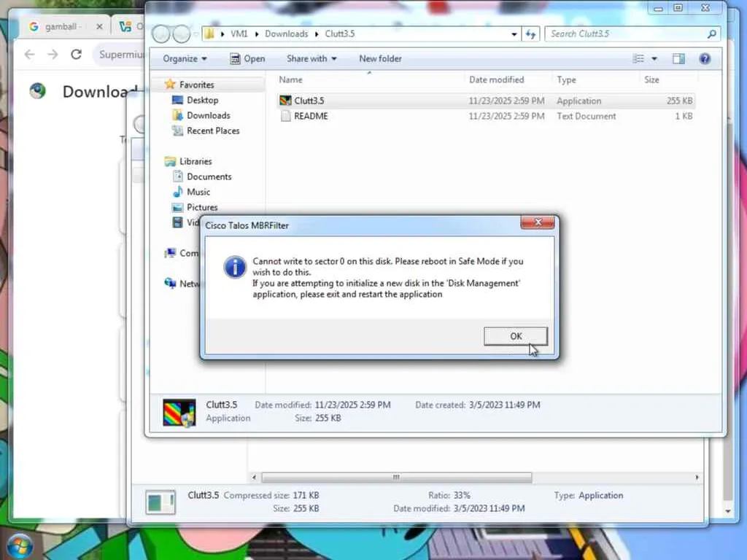This screenshot has height=560, width=747.
Task: Open the Organize dropdown menu
Action: (x=185, y=58)
